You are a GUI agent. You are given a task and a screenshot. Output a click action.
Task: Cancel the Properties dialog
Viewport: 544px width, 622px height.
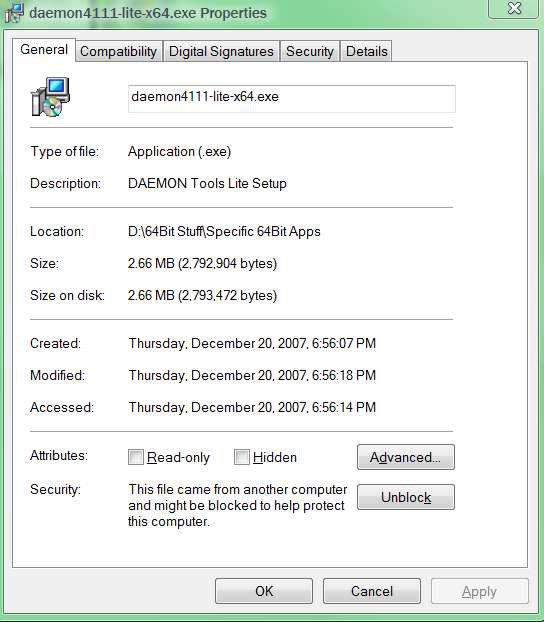click(372, 591)
